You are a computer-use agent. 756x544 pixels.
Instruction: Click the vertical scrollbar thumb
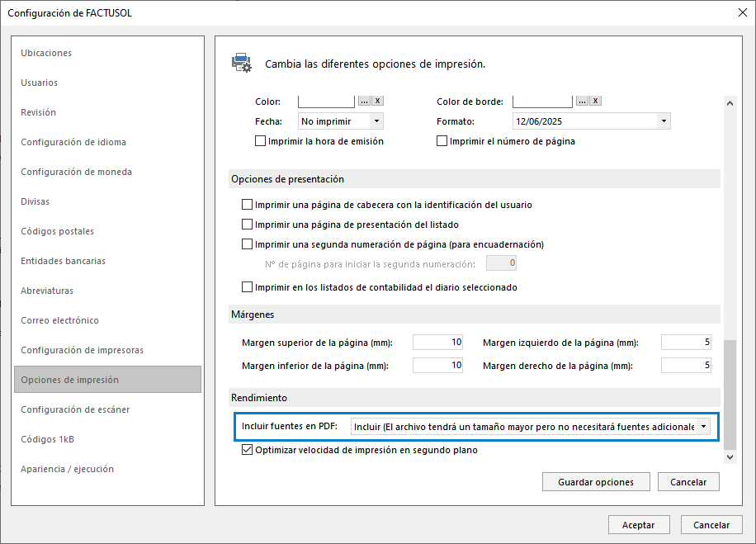click(730, 395)
